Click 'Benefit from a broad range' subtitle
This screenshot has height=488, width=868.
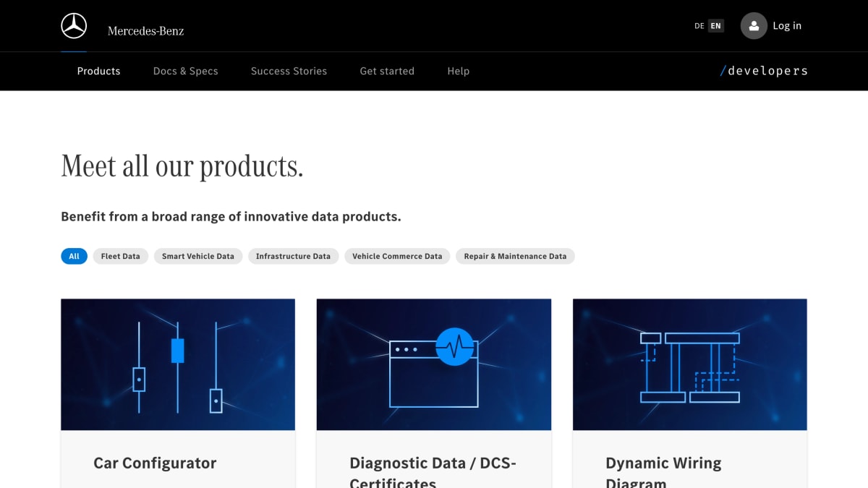(231, 216)
